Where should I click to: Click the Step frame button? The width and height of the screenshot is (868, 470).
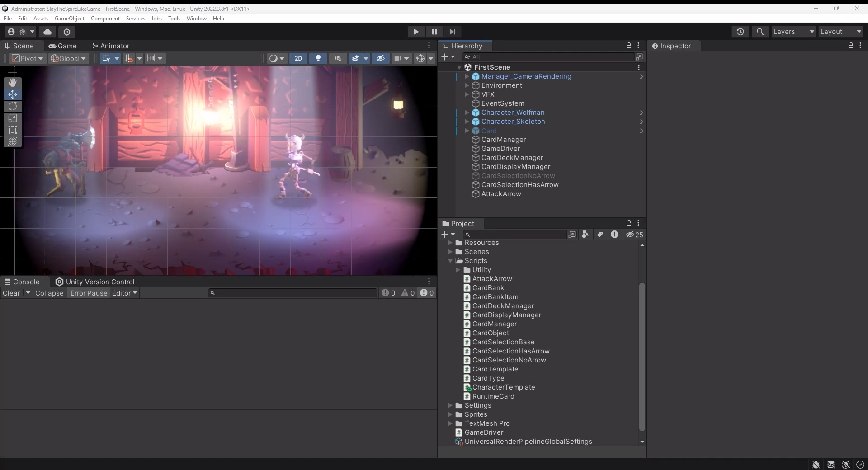453,32
